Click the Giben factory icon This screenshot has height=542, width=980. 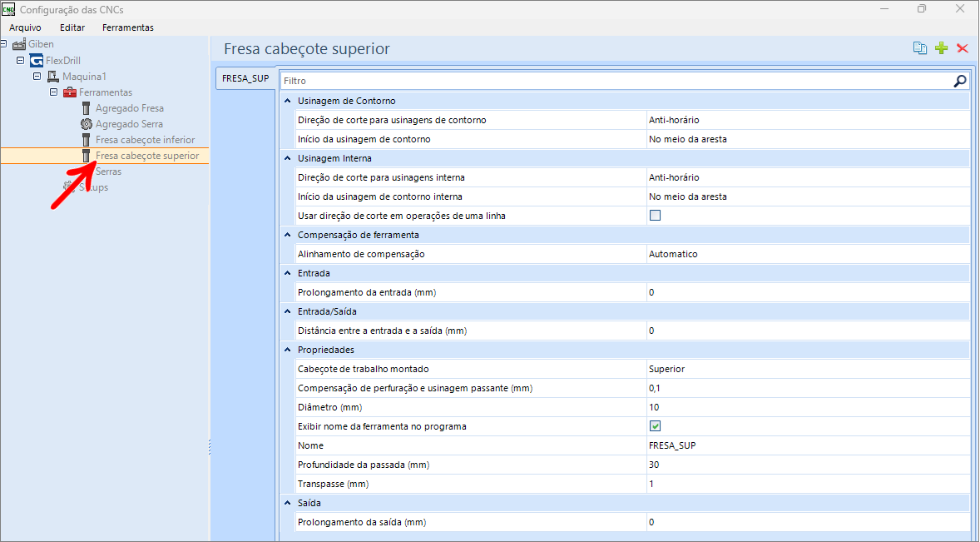pyautogui.click(x=19, y=44)
